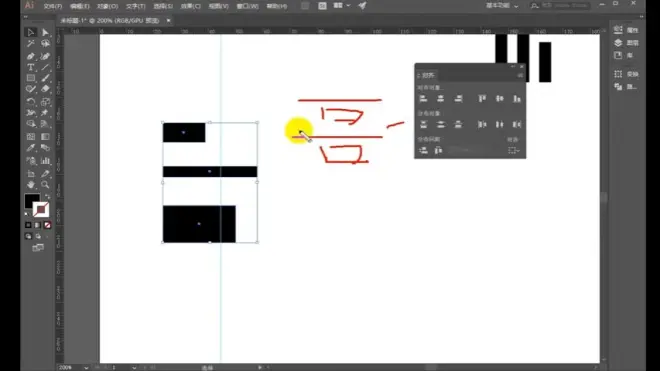Click Horizontal Align Center in Align panel
Screen dimensions: 660x371
point(440,99)
